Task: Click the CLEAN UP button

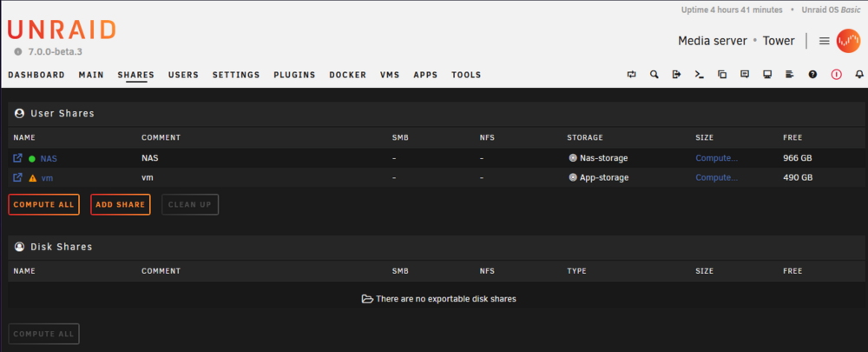Action: coord(190,204)
